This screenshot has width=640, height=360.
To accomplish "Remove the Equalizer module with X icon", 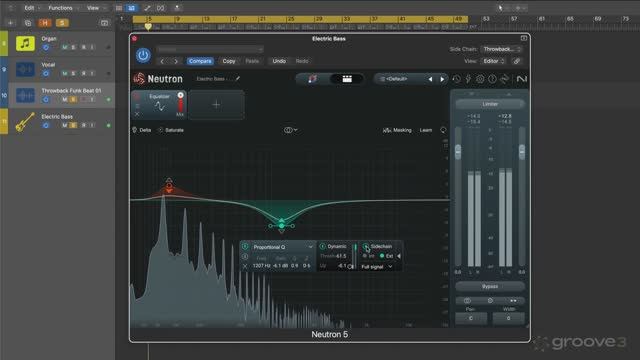I will pyautogui.click(x=137, y=114).
